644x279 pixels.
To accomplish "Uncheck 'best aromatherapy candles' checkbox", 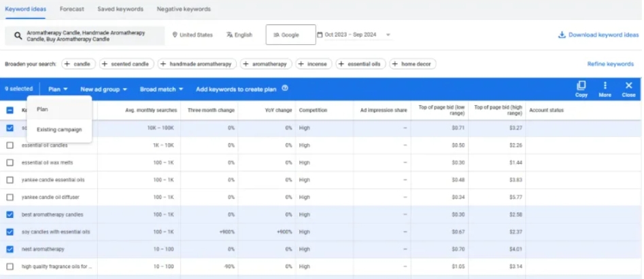I will coord(10,215).
